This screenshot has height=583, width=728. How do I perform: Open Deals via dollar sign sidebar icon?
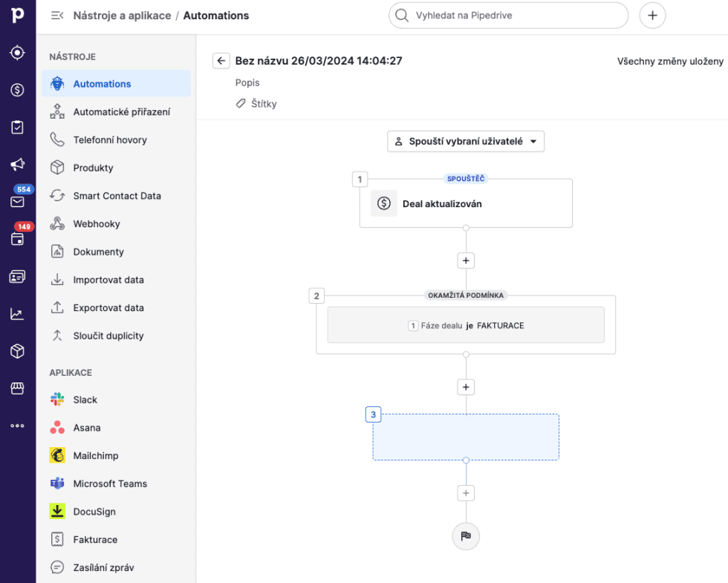tap(18, 90)
